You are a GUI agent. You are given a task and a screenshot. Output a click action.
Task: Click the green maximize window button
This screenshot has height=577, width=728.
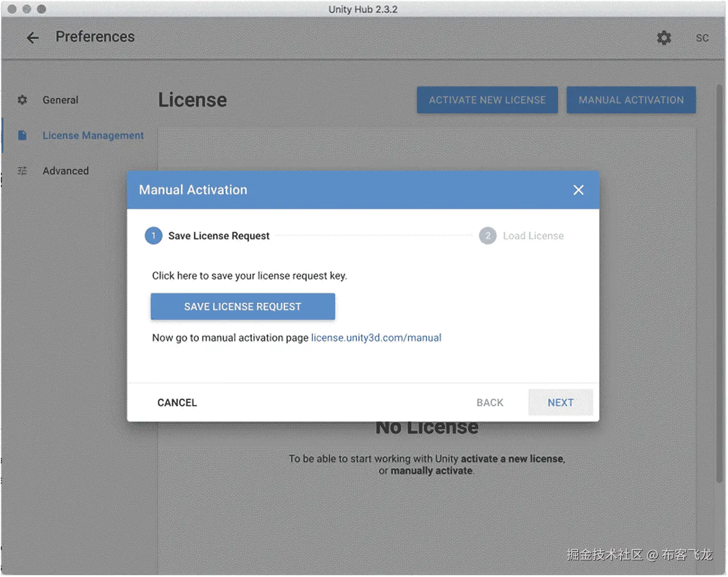coord(42,9)
